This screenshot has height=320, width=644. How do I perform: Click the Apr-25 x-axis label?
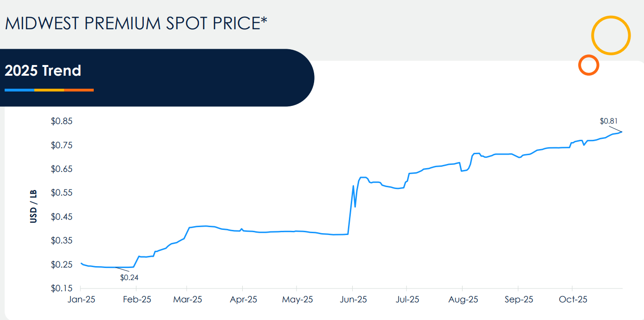(x=243, y=300)
